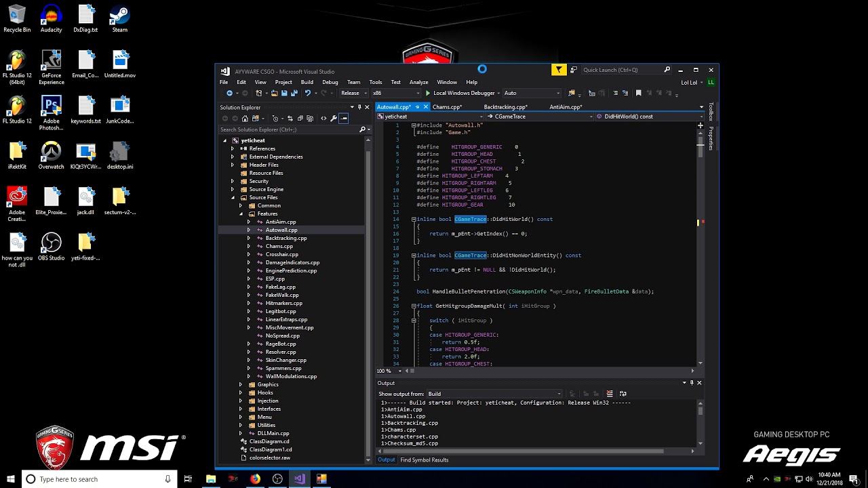Viewport: 868px width, 488px height.
Task: Toggle the Preview Selected Items button
Action: point(344,119)
